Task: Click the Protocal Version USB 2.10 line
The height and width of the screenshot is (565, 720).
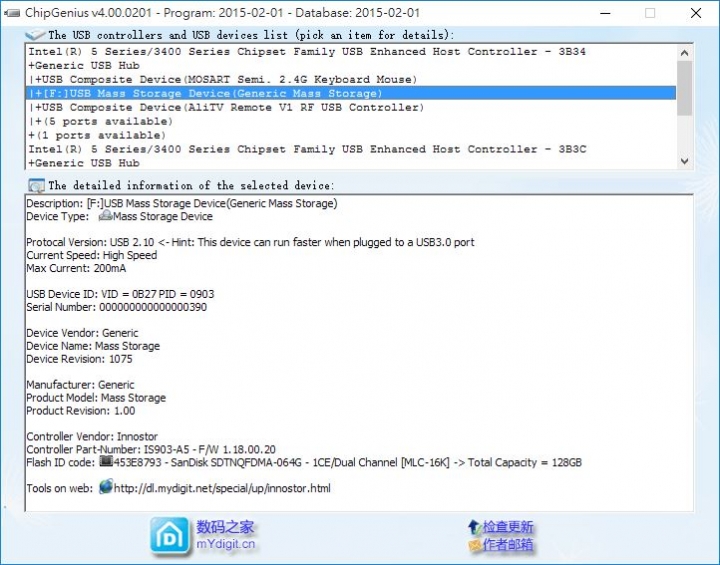Action: point(250,242)
